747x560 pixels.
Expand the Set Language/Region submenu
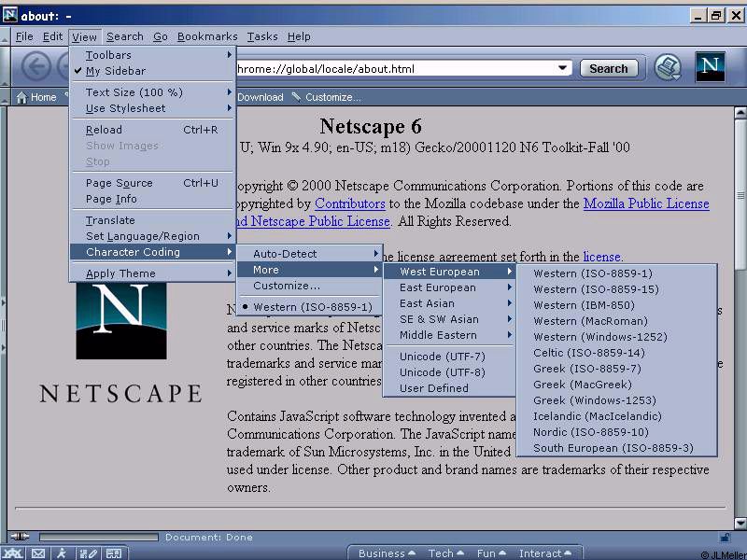pos(152,236)
